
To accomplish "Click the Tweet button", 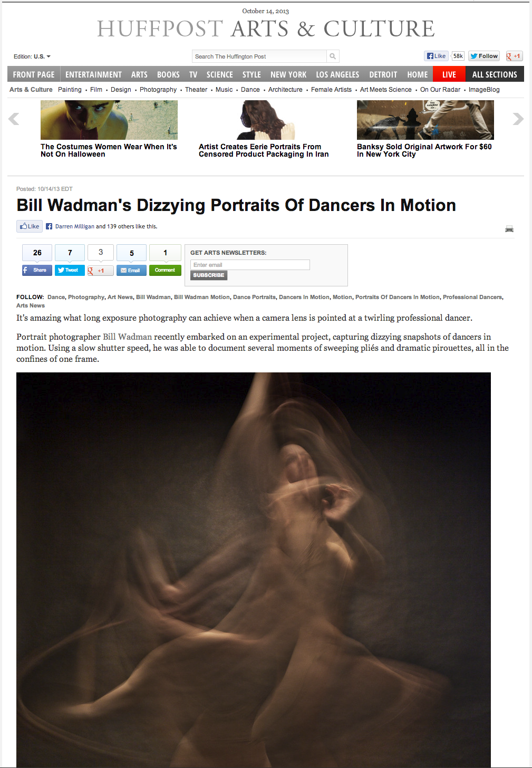I will coord(70,270).
